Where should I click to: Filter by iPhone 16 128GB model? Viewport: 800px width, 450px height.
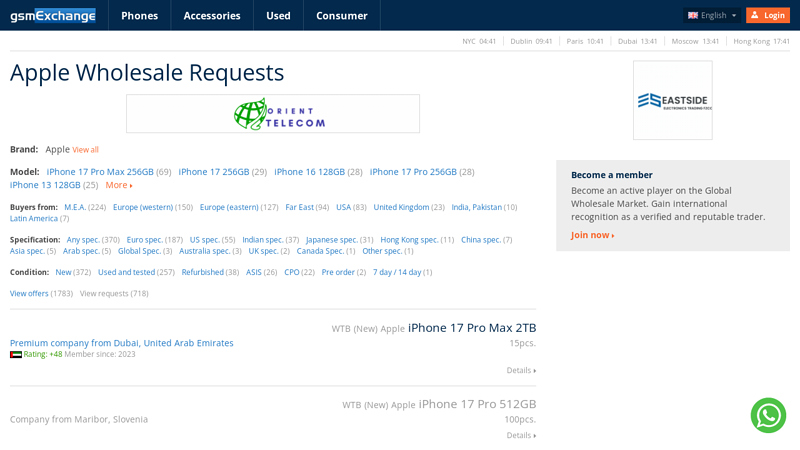click(310, 172)
